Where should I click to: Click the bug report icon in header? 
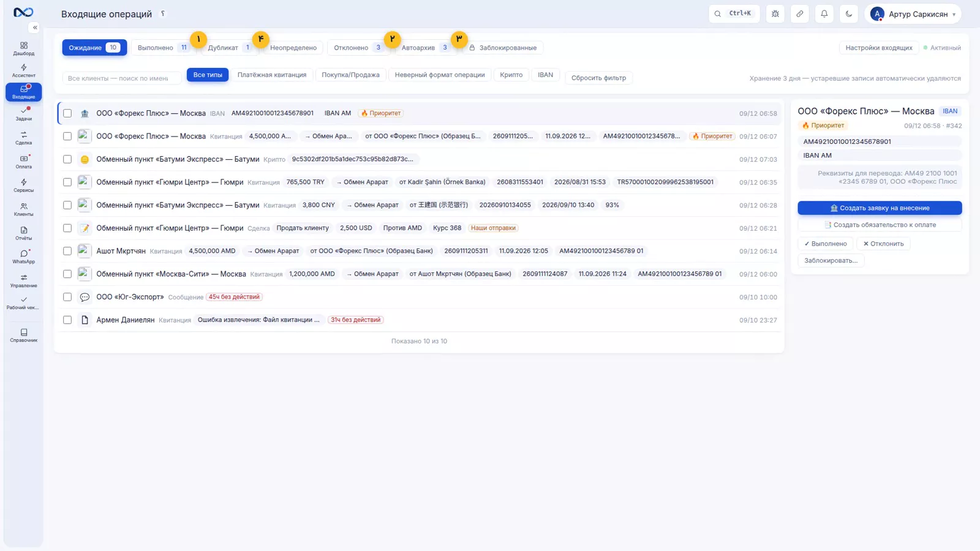(775, 13)
